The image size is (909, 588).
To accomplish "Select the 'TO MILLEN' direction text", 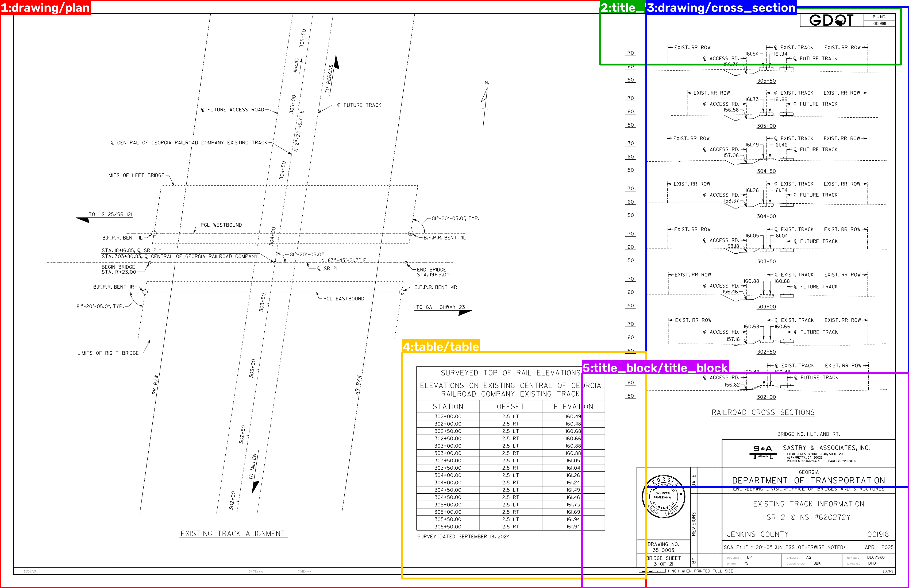I will 253,467.
